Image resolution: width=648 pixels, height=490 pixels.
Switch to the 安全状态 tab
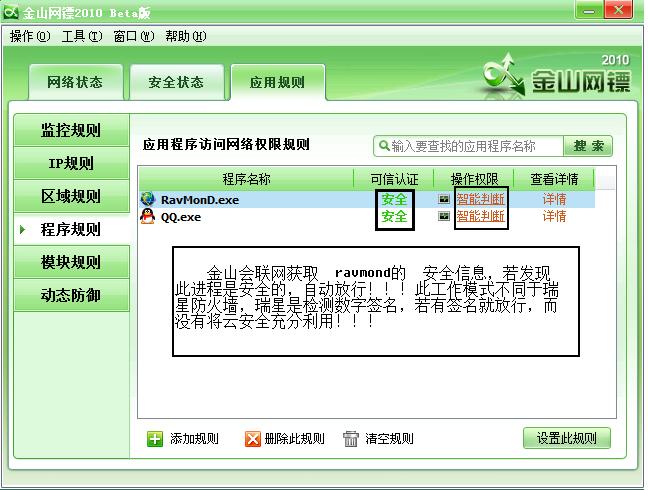pos(176,82)
